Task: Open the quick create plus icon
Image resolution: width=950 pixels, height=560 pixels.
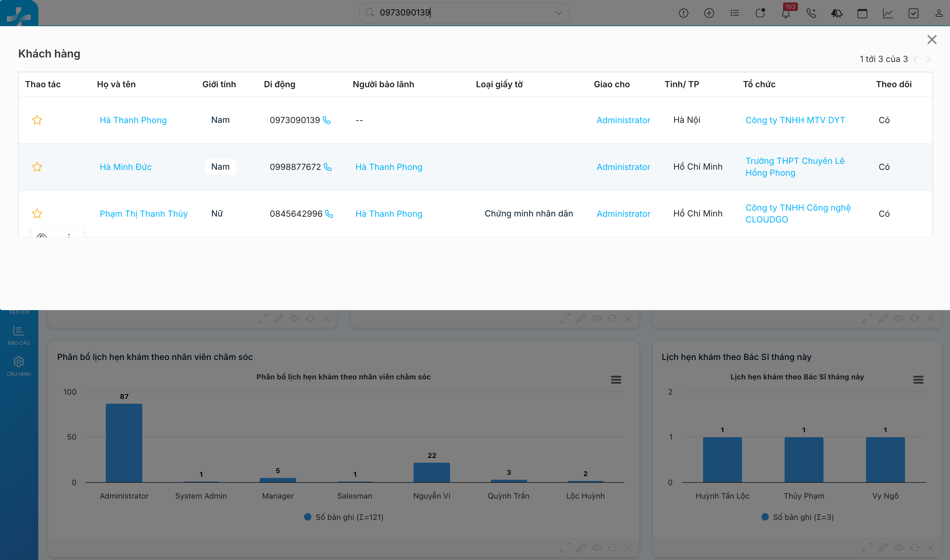Action: (709, 14)
